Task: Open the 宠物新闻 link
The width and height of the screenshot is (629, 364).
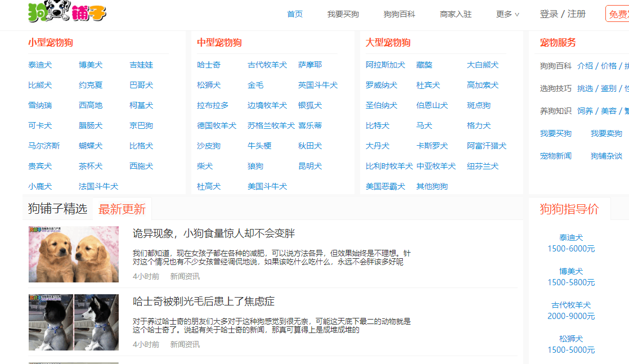Action: pyautogui.click(x=556, y=156)
